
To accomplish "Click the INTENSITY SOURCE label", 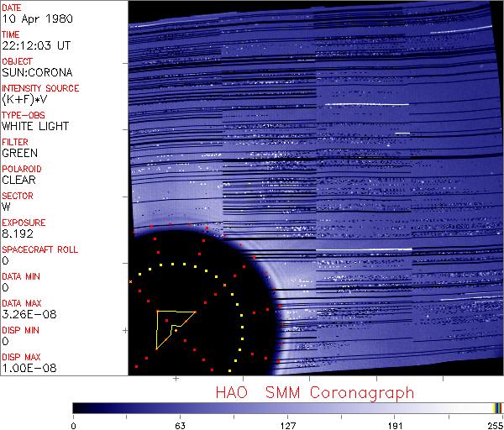I will [40, 88].
